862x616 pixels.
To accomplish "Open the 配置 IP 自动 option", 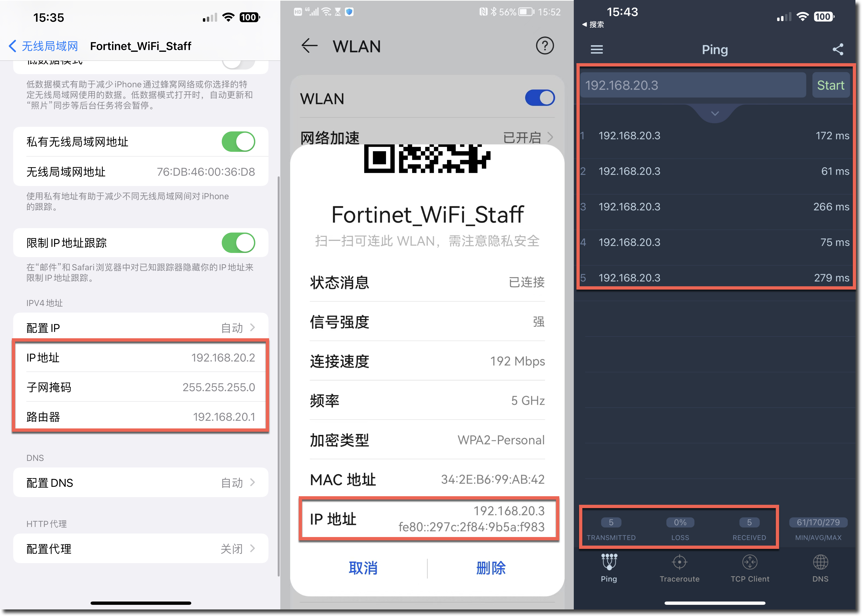I will point(141,327).
